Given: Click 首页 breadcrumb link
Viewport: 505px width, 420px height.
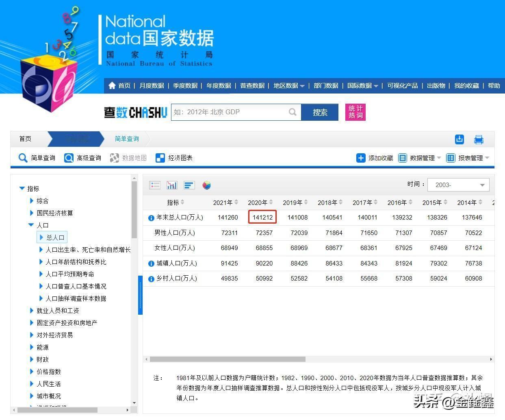Looking at the screenshot, I should click(25, 139).
